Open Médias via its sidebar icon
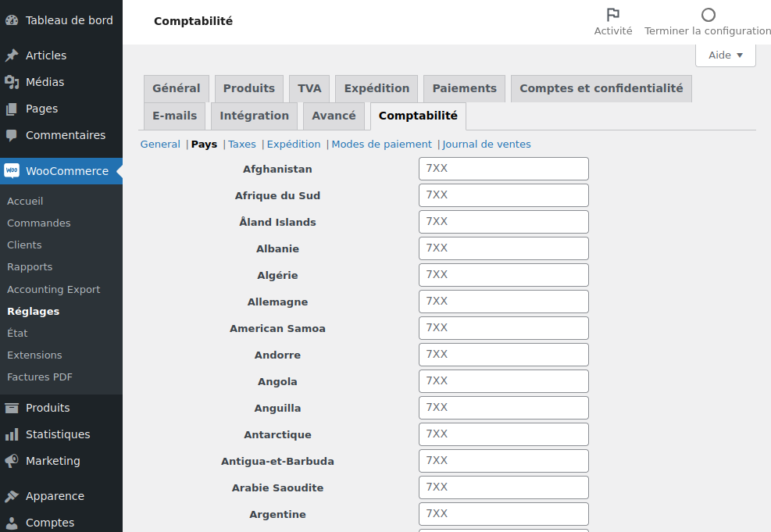Viewport: 771px width, 532px height. (12, 82)
